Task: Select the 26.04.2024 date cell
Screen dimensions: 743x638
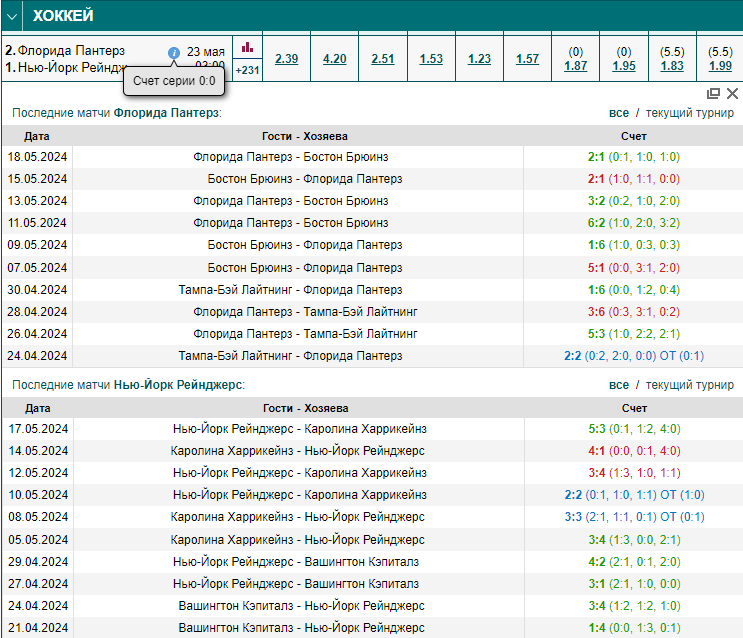Action: (37, 334)
